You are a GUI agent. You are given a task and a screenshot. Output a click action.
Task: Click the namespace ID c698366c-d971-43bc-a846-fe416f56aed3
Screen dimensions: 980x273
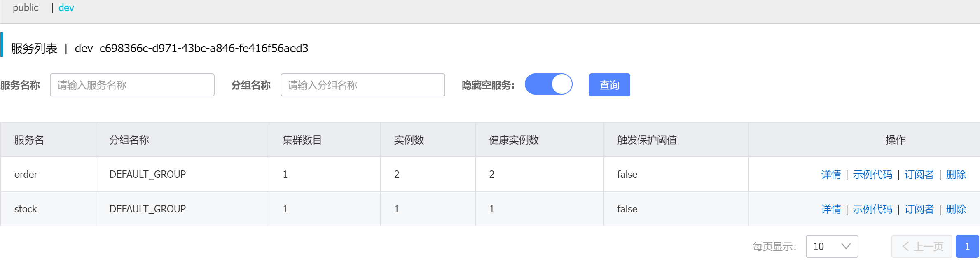pos(204,49)
